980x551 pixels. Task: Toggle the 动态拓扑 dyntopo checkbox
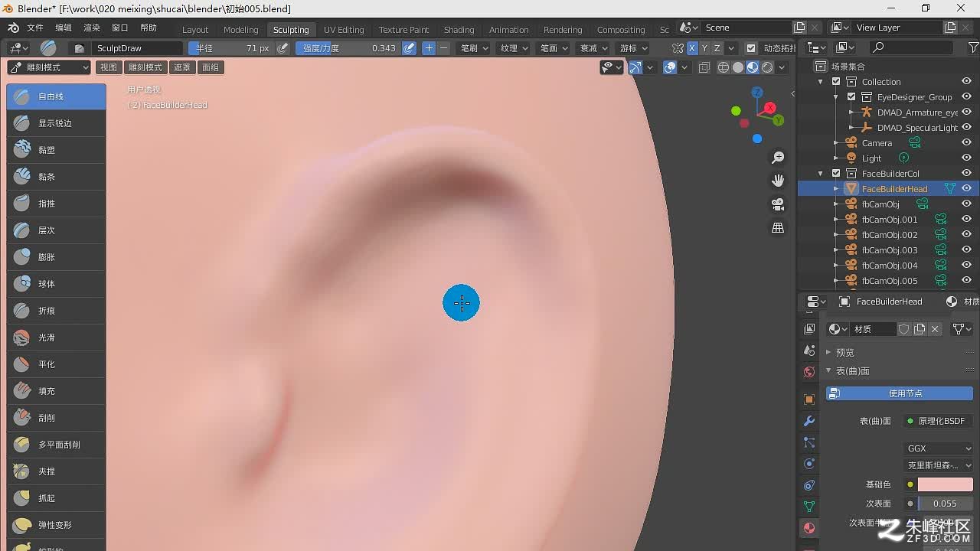pyautogui.click(x=751, y=48)
